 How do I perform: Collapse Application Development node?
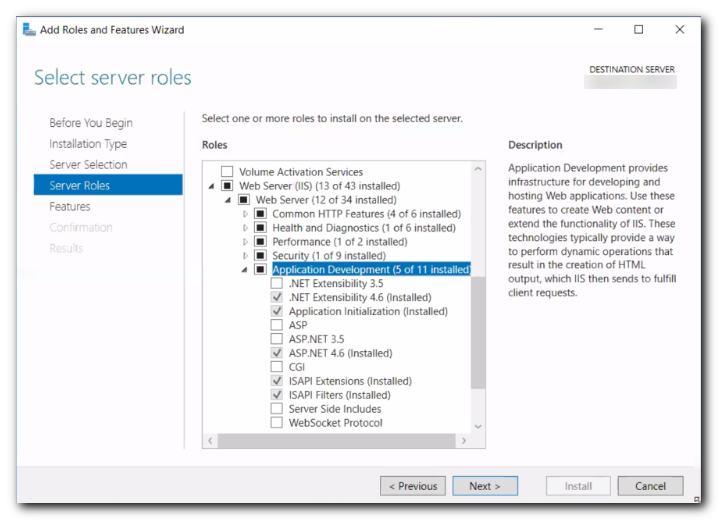click(245, 270)
